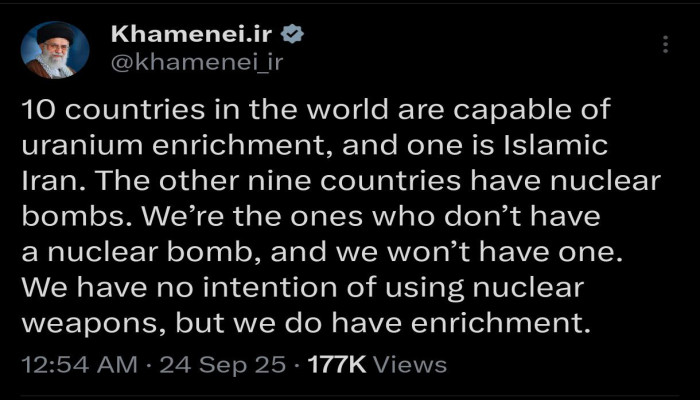This screenshot has width=700, height=400.
Task: Click the 177K view count number
Action: [x=337, y=365]
